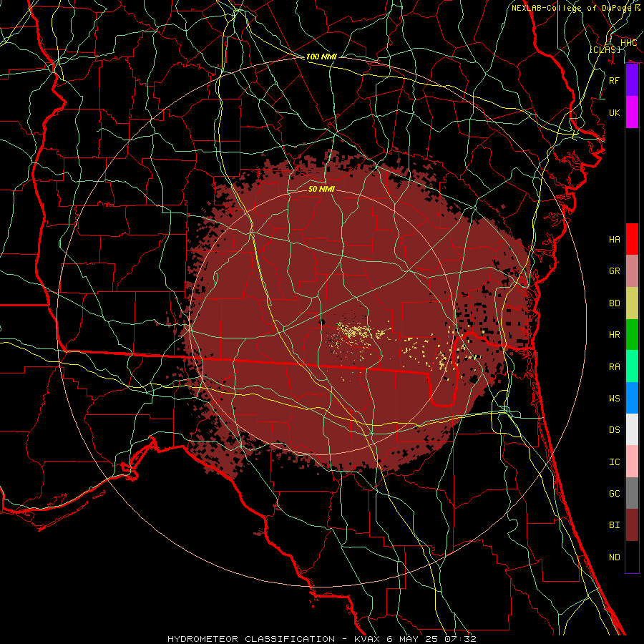Click the "WS" legend label
Viewport: 644px width, 644px height.
614,399
